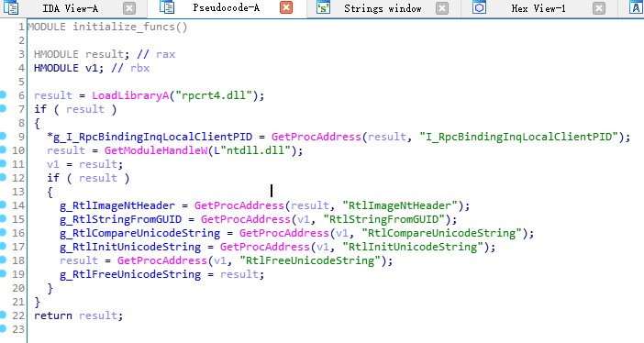
Task: Select GetModuleHandleW on line 10
Action: [156, 150]
